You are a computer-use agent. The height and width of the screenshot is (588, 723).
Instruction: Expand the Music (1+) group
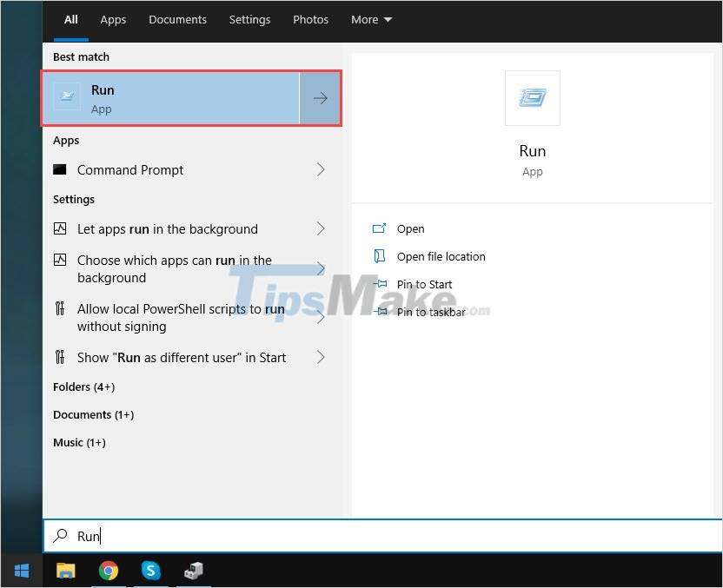tap(79, 442)
